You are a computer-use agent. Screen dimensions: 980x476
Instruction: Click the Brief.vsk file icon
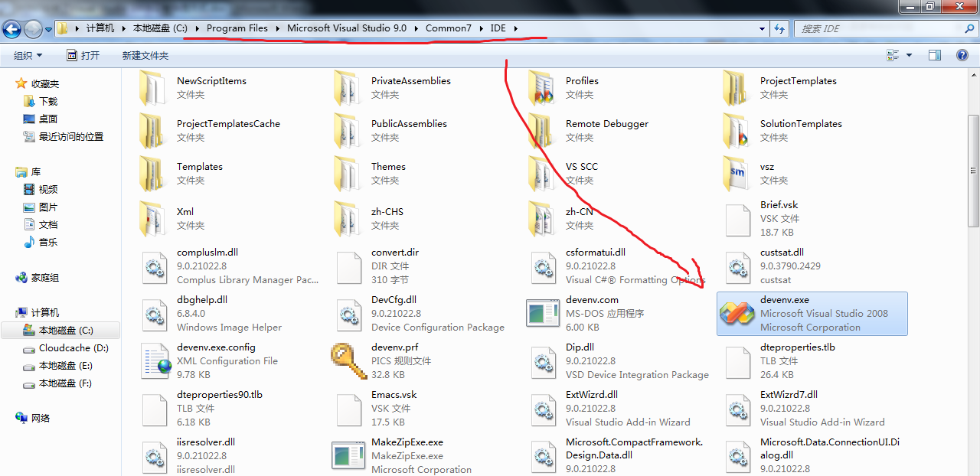(x=737, y=220)
